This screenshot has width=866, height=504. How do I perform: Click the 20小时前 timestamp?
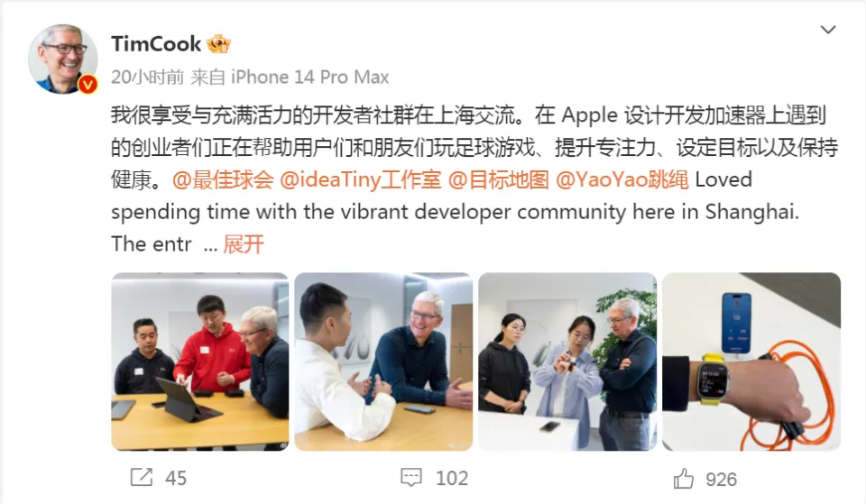coord(147,77)
